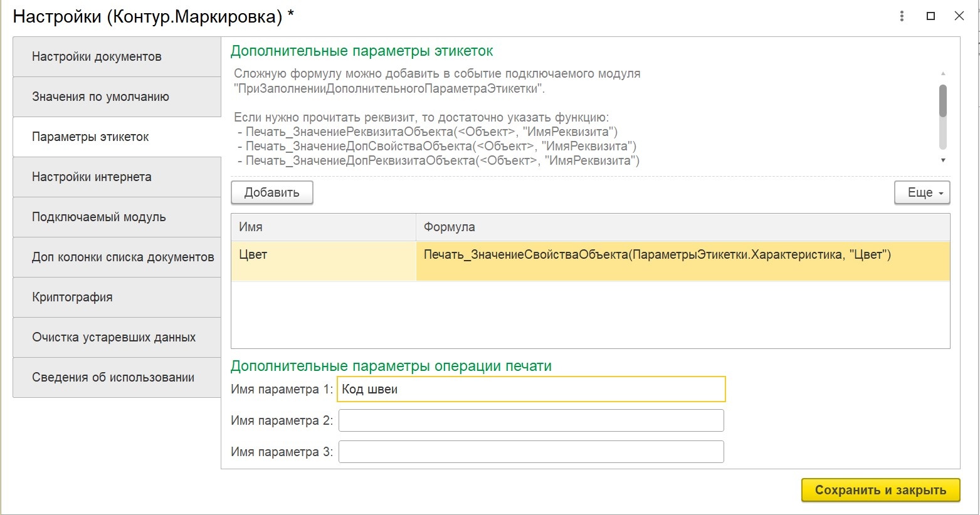Click the help text scrollbar thumb
The height and width of the screenshot is (515, 980).
point(942,101)
